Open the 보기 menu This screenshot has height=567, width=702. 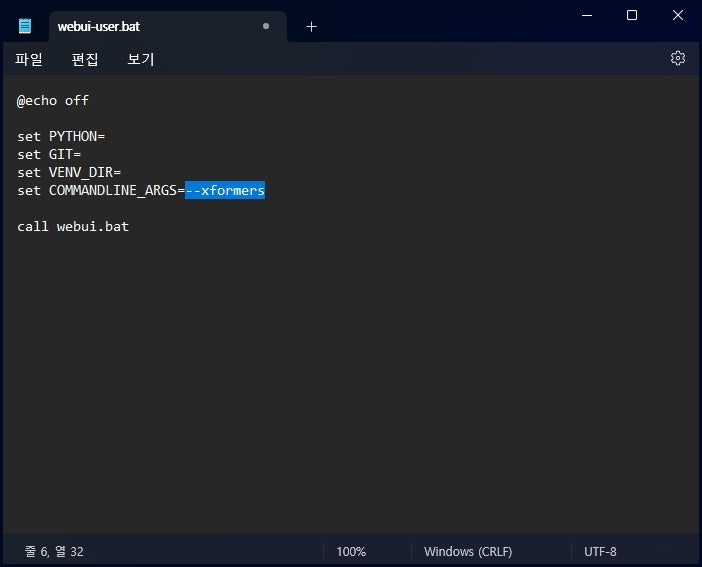[x=141, y=59]
